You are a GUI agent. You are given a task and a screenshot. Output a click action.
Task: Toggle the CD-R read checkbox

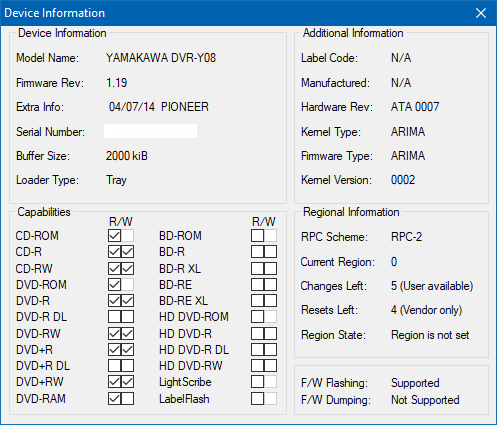114,252
